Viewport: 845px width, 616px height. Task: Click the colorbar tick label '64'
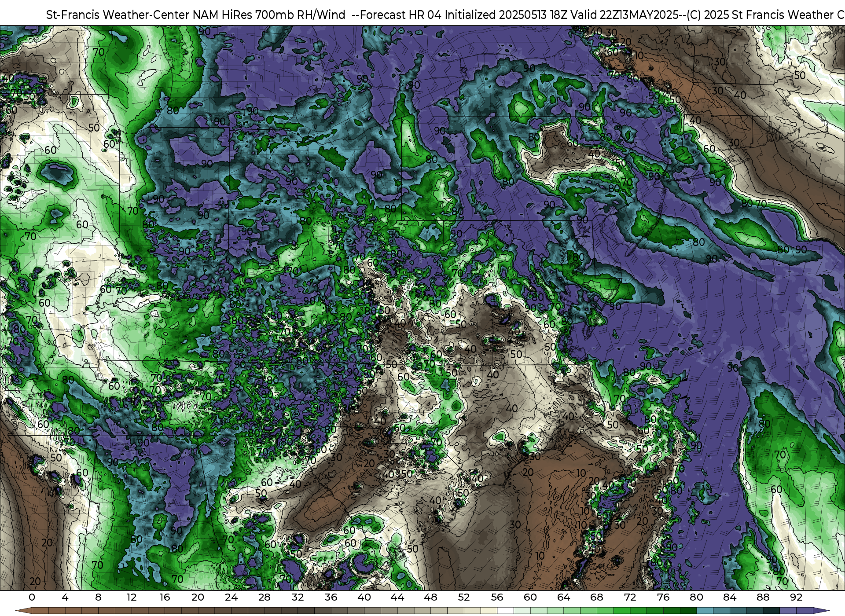click(564, 597)
